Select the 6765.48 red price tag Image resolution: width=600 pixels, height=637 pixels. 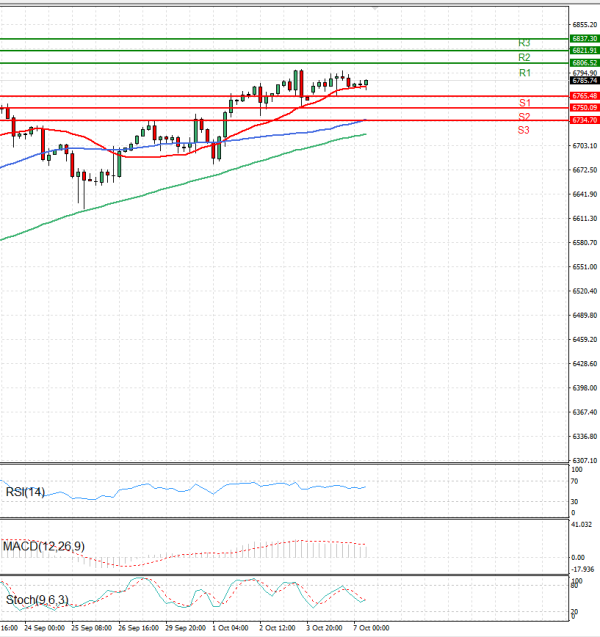583,96
